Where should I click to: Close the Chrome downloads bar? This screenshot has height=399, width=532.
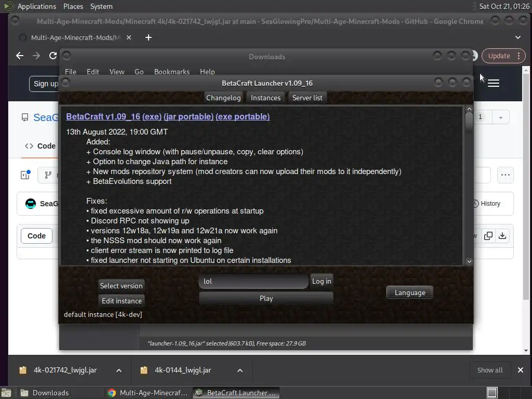521,370
